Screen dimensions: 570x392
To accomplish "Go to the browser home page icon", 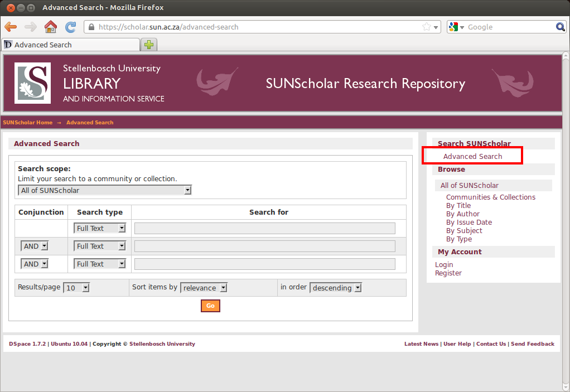I will pos(51,27).
